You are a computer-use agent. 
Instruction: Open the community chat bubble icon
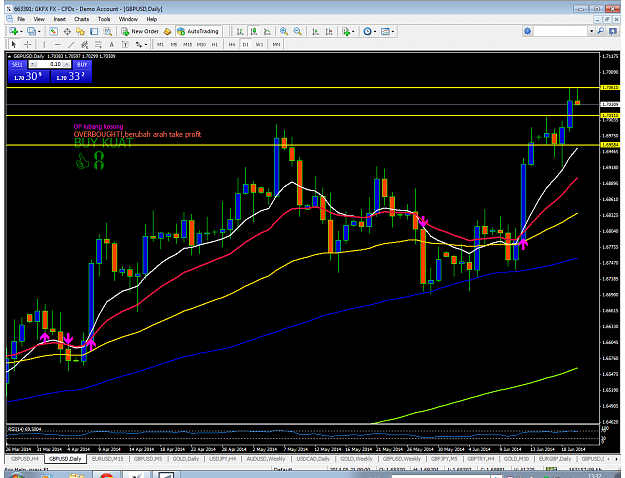point(613,31)
